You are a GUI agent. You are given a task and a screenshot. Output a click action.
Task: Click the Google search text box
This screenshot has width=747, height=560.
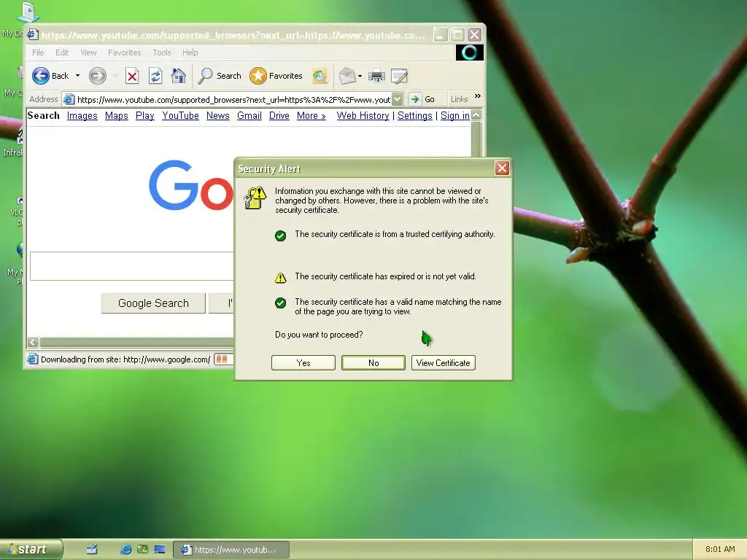[x=132, y=266]
